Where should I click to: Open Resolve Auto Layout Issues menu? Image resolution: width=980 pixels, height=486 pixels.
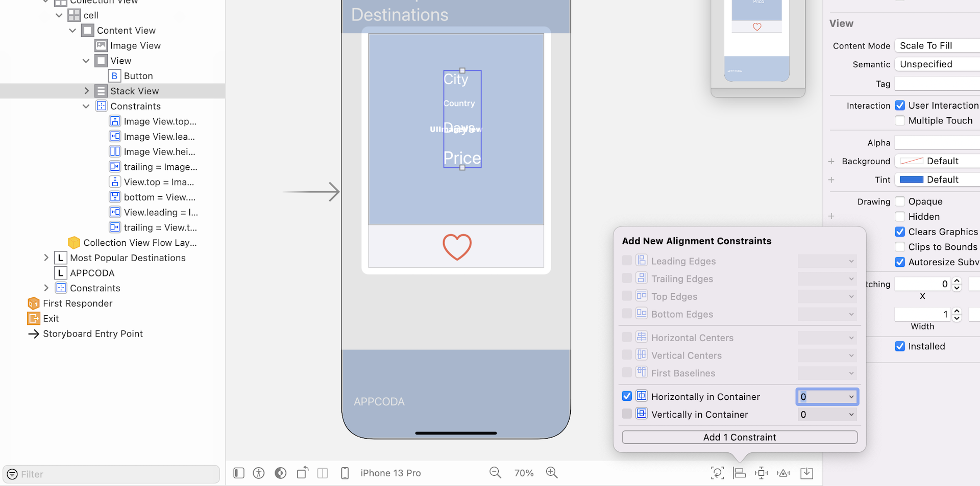pyautogui.click(x=783, y=473)
